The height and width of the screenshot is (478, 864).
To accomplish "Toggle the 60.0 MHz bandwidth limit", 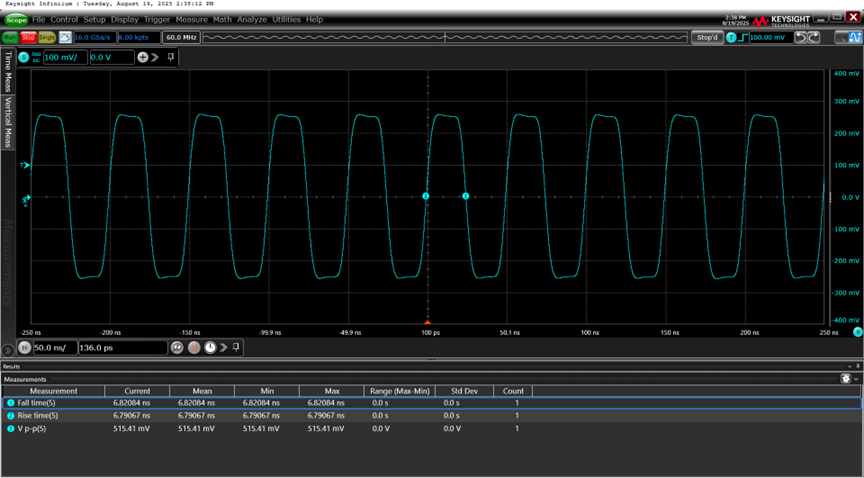I will tap(181, 37).
